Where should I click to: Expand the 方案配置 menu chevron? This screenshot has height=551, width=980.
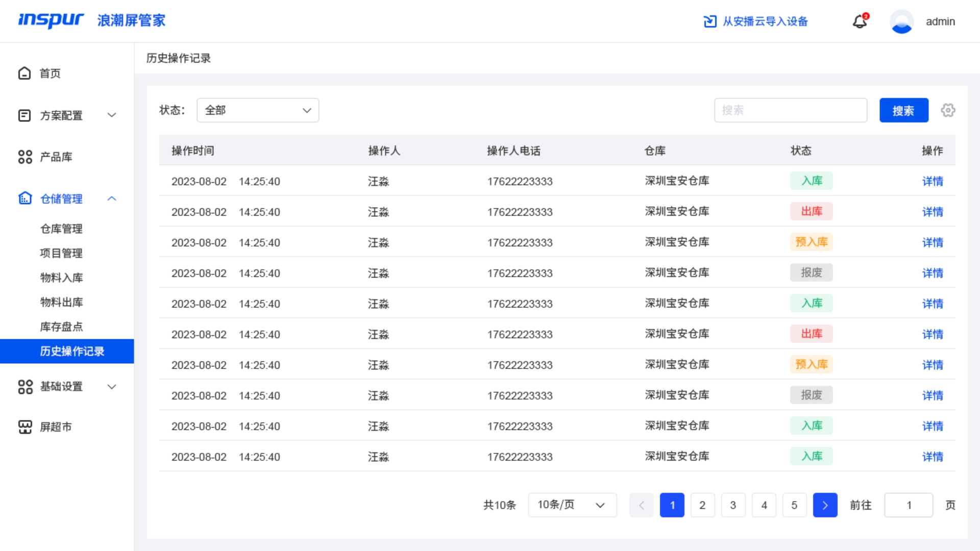point(112,115)
